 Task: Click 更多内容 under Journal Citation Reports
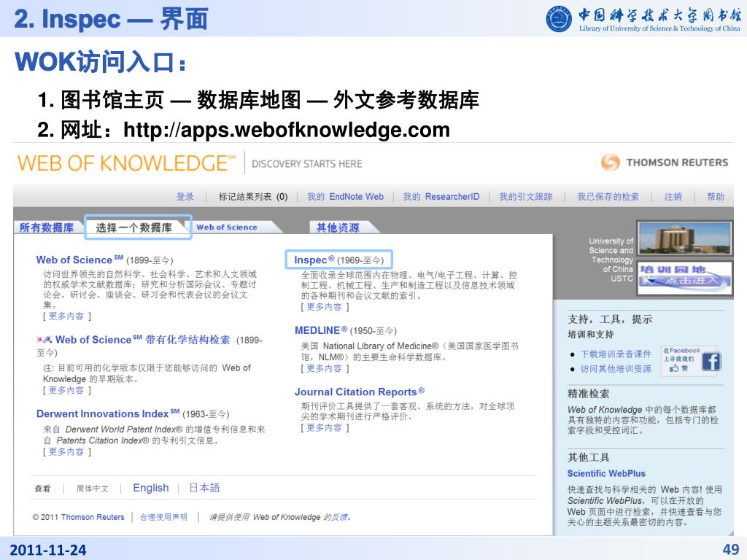pyautogui.click(x=324, y=427)
